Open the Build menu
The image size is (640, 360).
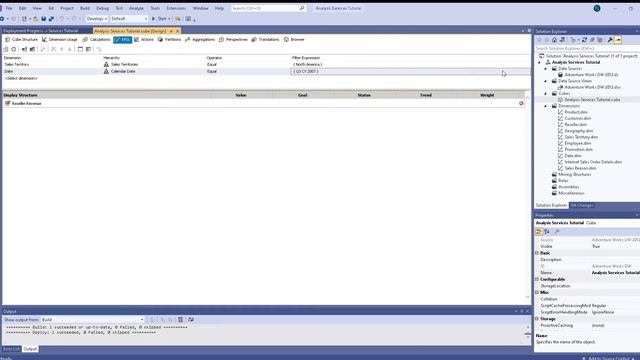[84, 8]
